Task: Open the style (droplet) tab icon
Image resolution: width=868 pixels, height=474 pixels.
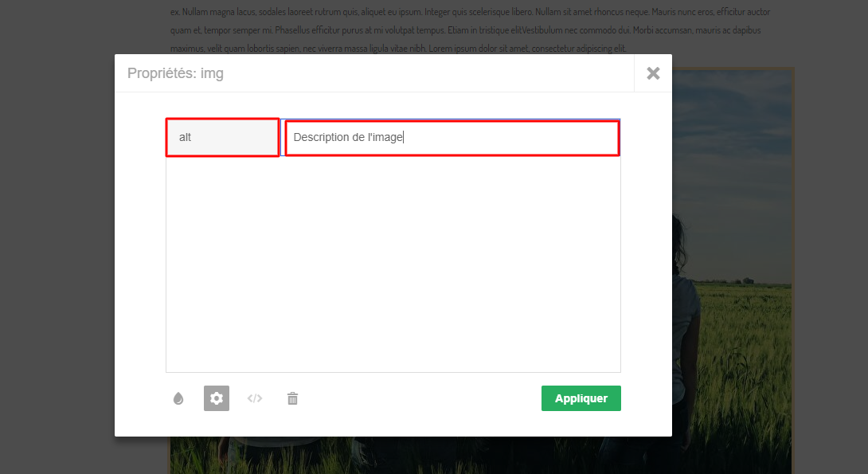Action: click(178, 398)
